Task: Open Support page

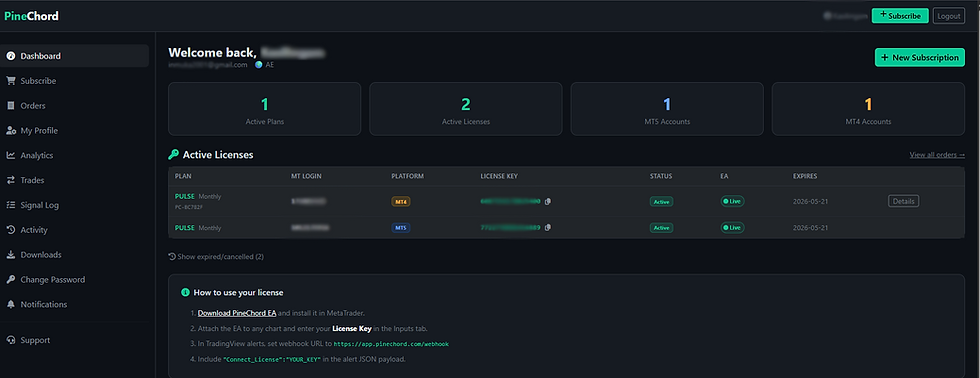Action: (x=74, y=340)
